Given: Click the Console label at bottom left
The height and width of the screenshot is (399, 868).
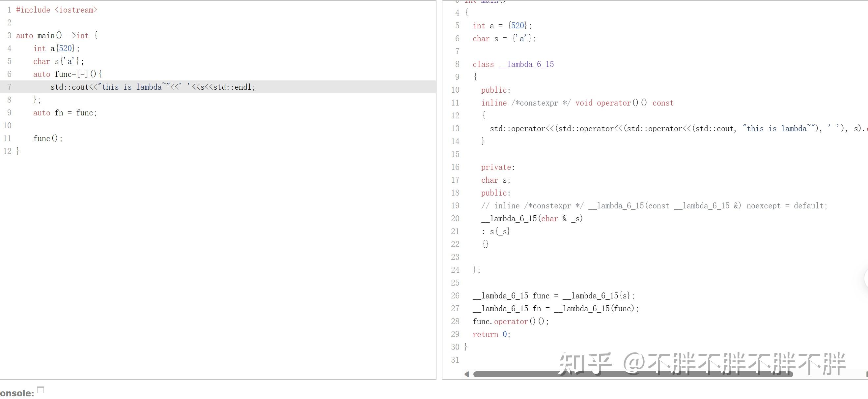Looking at the screenshot, I should (x=17, y=393).
